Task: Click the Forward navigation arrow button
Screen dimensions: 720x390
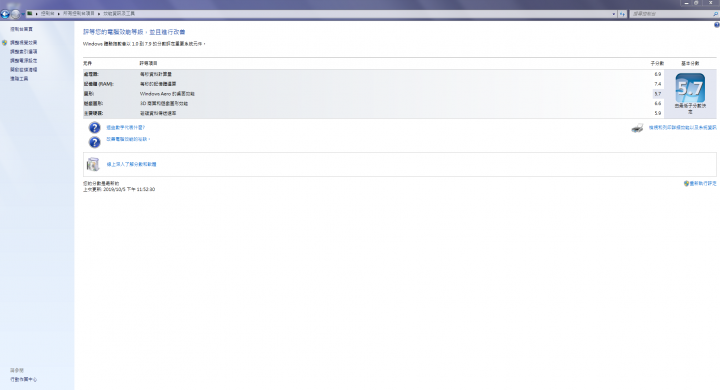Action: pyautogui.click(x=15, y=14)
